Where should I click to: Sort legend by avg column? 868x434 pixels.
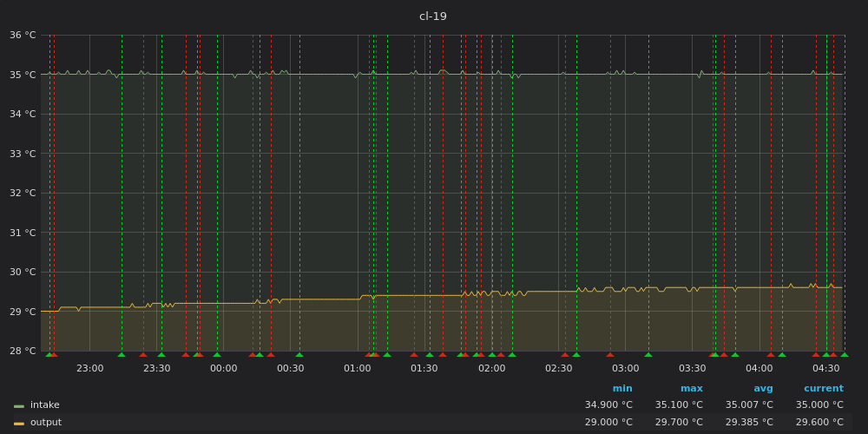(x=762, y=389)
